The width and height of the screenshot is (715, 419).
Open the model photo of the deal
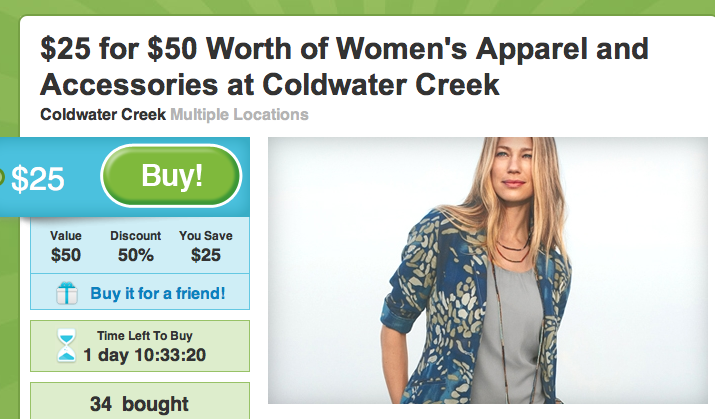pyautogui.click(x=487, y=270)
